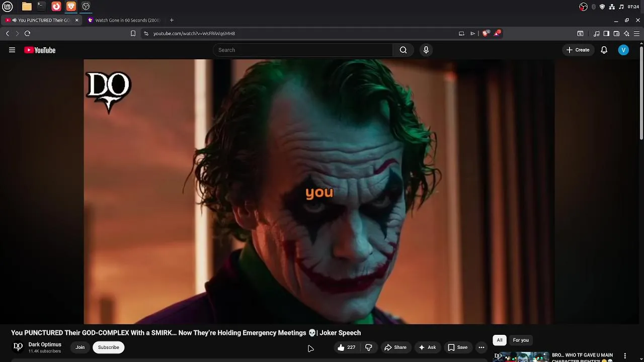View site information icon in address bar

click(146, 33)
